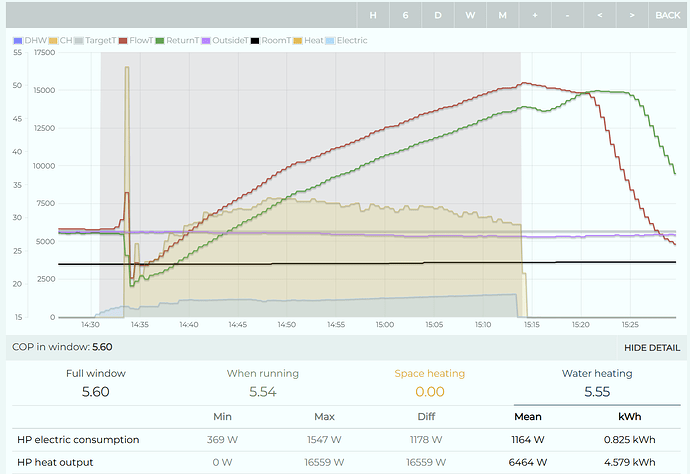The width and height of the screenshot is (690, 474).
Task: Click the FlowT legend label
Action: coord(141,40)
